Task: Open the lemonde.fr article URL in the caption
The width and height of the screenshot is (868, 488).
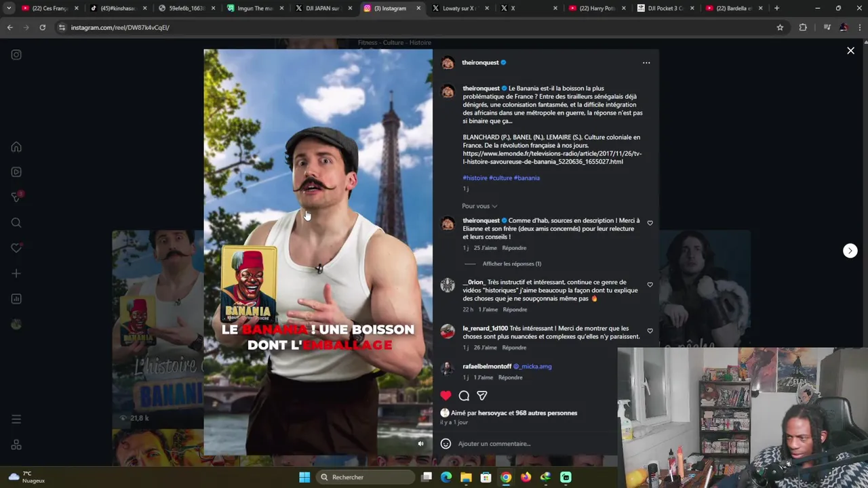Action: pos(552,158)
